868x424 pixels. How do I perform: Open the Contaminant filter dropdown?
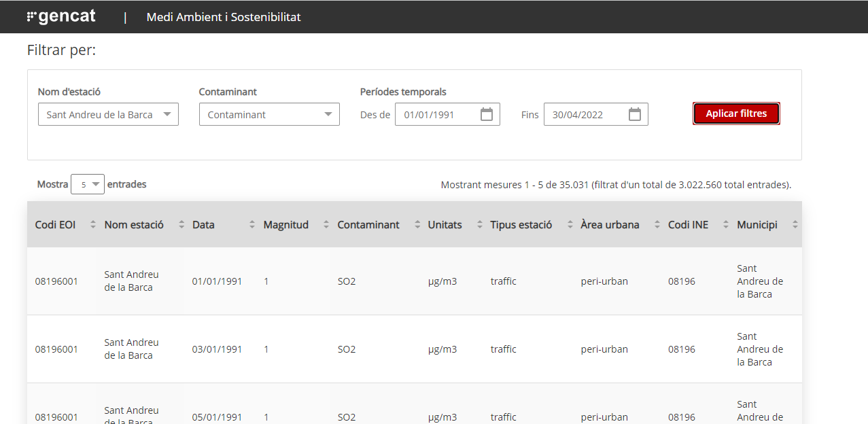(x=269, y=115)
